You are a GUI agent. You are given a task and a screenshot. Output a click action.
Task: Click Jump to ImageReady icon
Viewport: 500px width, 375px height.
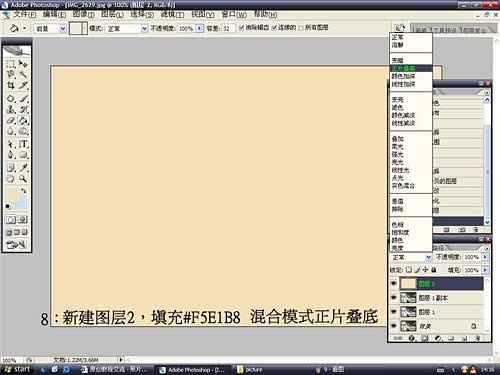click(16, 245)
